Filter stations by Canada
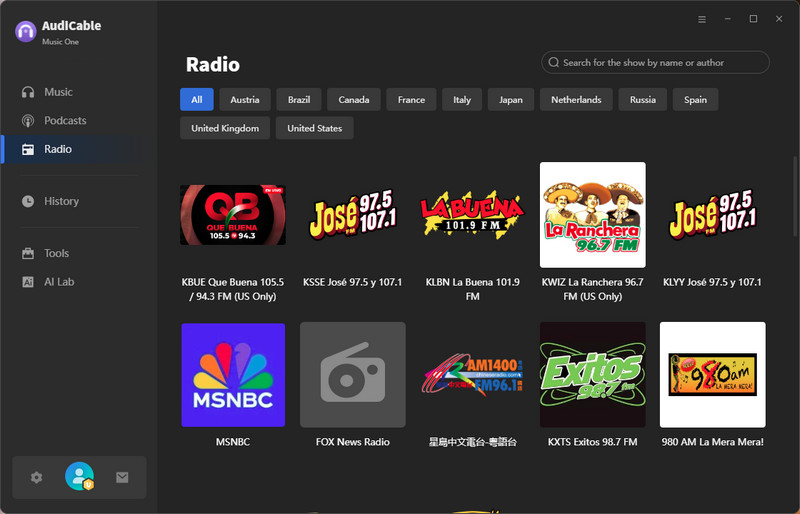The width and height of the screenshot is (800, 514). [x=354, y=100]
